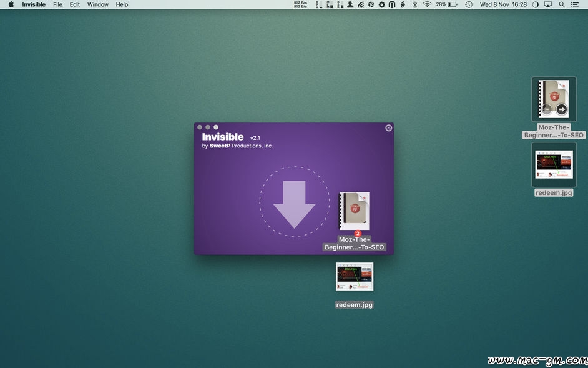588x368 pixels.
Task: Click the 'Invisible' title in the purple window
Action: pyautogui.click(x=223, y=137)
